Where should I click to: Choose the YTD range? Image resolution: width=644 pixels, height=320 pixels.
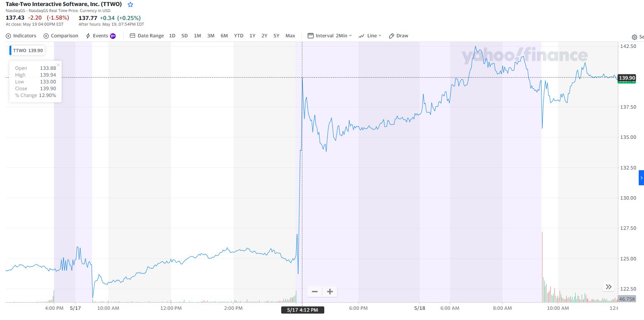tap(238, 36)
